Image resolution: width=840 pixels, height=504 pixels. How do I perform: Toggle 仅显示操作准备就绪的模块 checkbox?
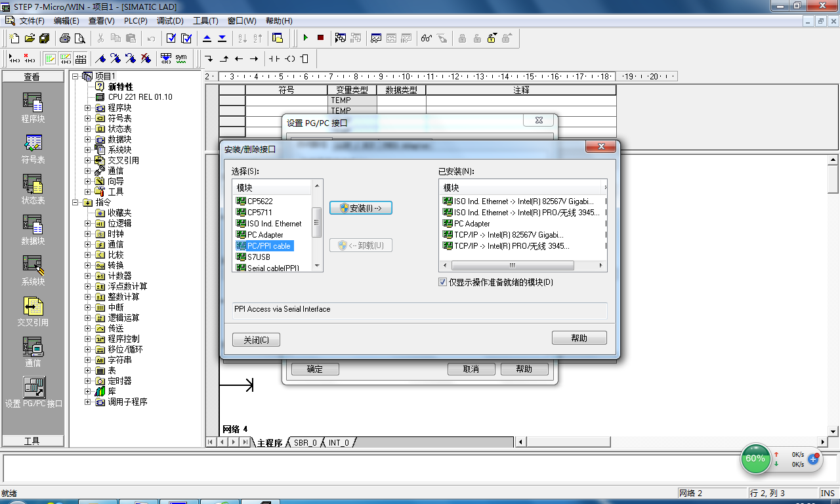coord(442,282)
